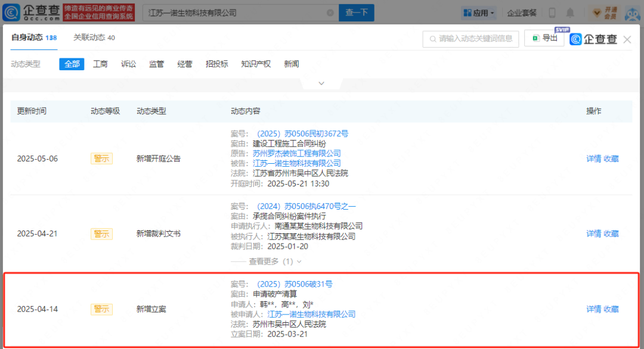The width and height of the screenshot is (644, 349).
Task: Click 警示 tag in 2025-04-14 row
Action: click(101, 309)
